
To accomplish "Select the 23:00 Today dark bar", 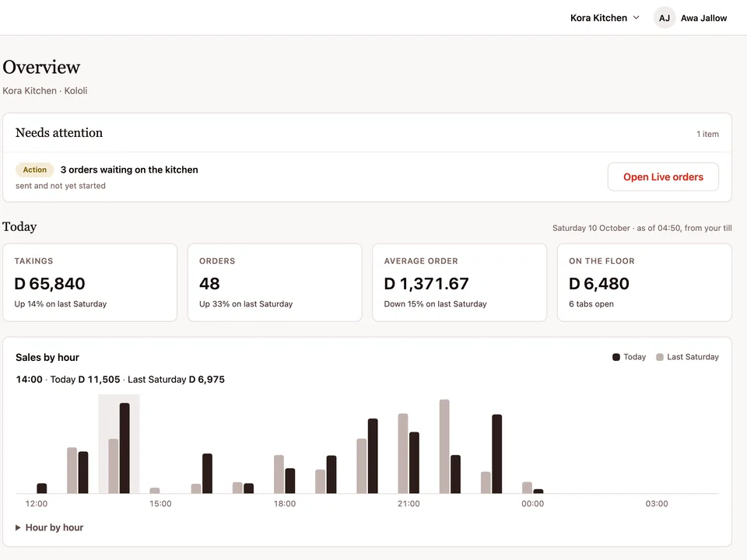I will (497, 453).
